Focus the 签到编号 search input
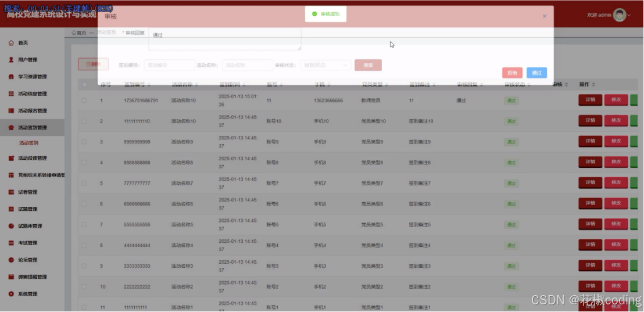644x312 pixels. click(x=169, y=65)
